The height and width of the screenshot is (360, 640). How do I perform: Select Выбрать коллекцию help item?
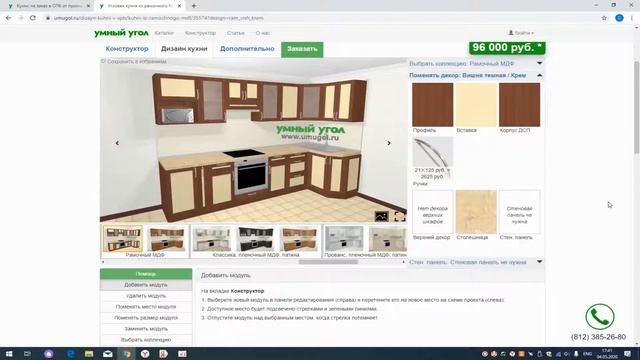[x=146, y=340]
